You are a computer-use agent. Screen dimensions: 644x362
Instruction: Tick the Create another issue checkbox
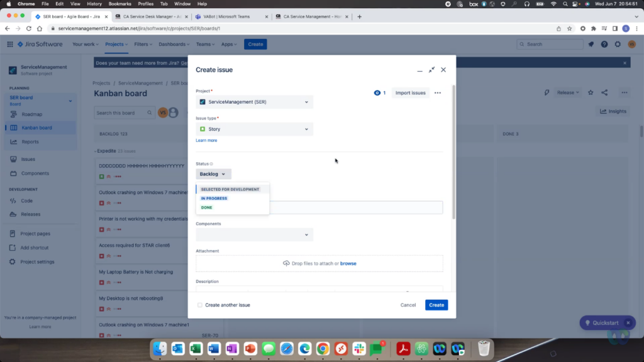pos(200,305)
